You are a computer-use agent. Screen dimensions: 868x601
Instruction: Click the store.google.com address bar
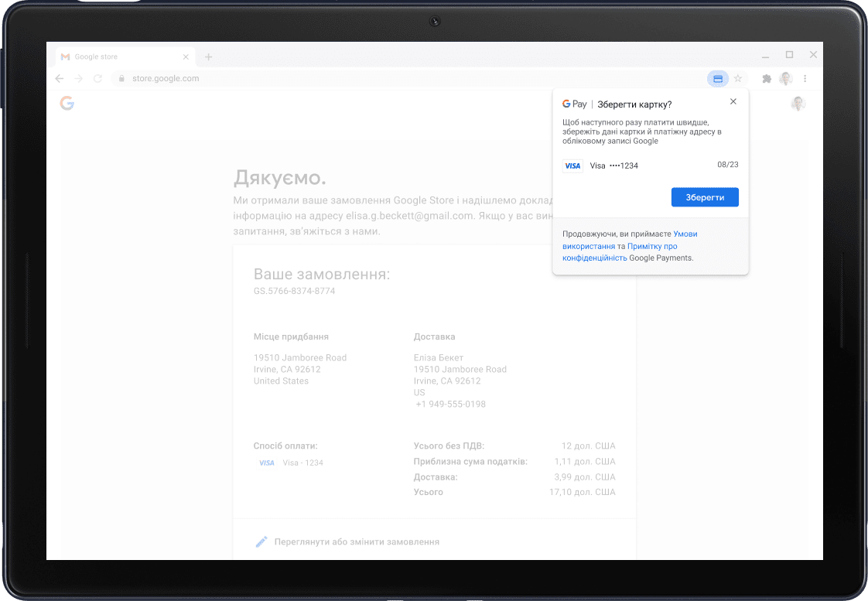387,79
